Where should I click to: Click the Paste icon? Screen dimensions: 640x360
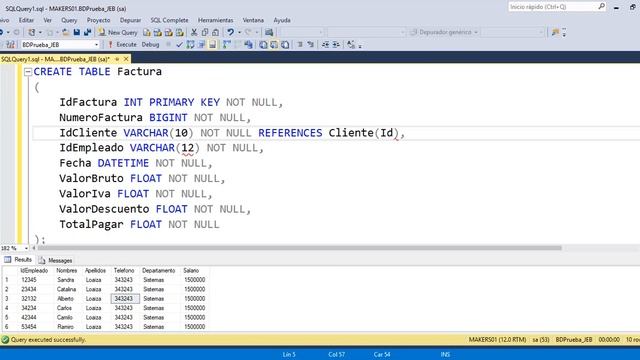(216, 32)
